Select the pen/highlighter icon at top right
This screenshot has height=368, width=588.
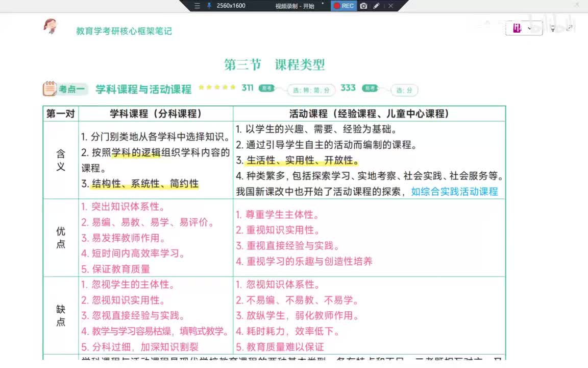point(552,28)
